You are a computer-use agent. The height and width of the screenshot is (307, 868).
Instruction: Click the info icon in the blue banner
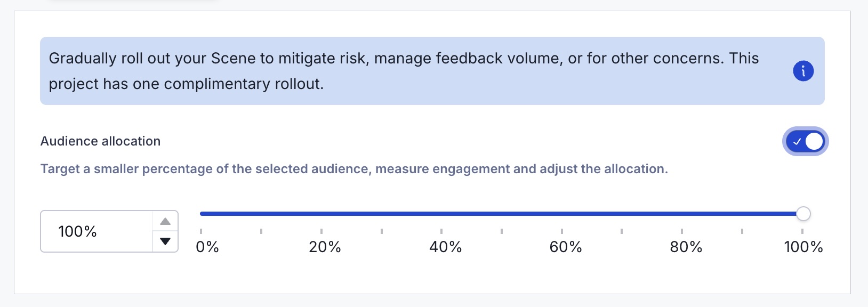pos(803,71)
